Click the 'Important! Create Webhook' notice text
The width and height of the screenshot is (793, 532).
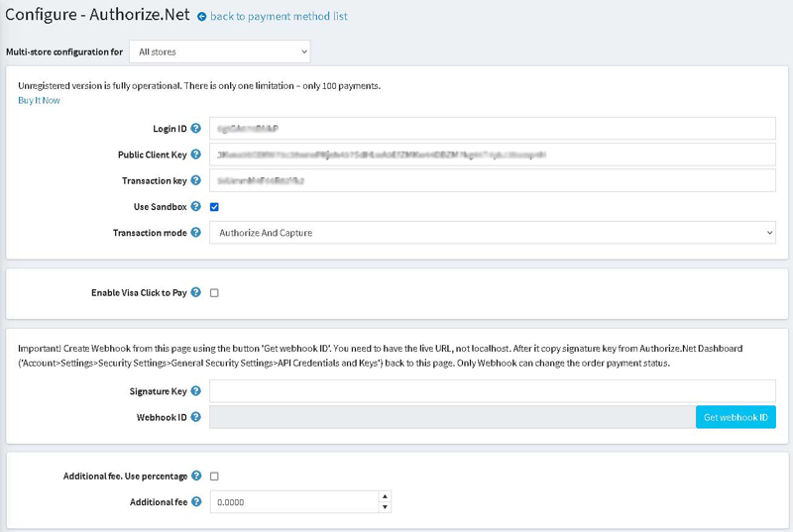(x=381, y=356)
